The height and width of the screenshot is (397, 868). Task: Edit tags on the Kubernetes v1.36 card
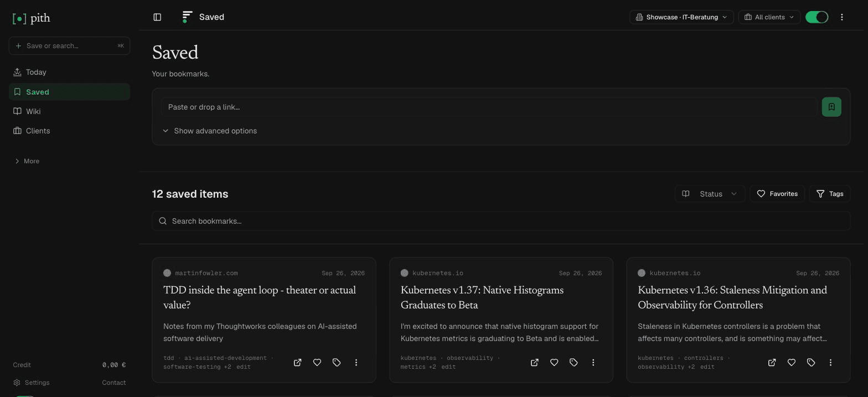tap(707, 367)
